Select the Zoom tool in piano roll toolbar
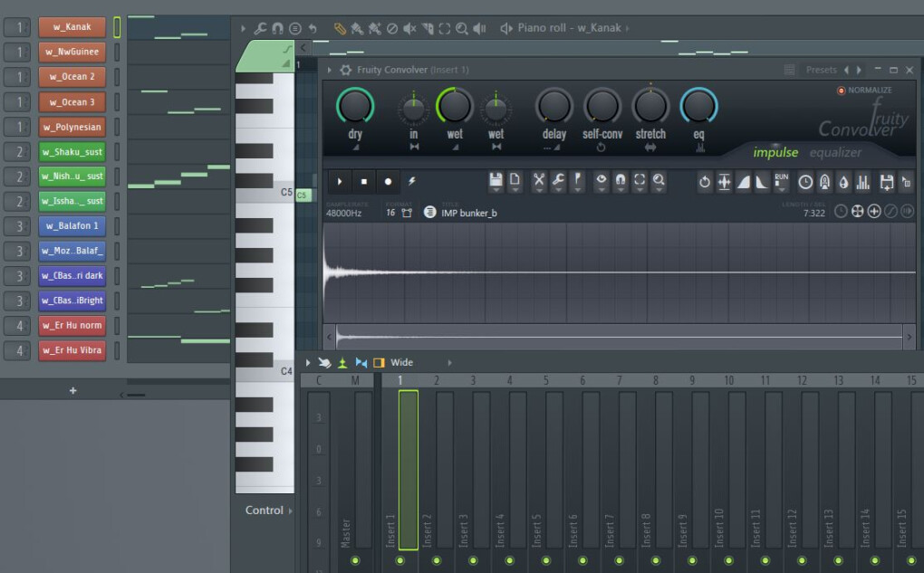The width and height of the screenshot is (924, 573). 462,28
